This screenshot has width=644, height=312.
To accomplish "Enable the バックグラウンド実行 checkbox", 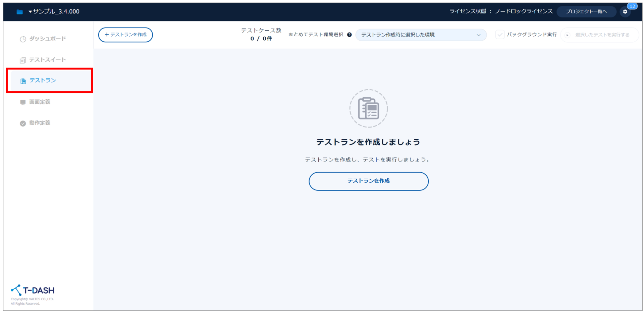I will 500,35.
